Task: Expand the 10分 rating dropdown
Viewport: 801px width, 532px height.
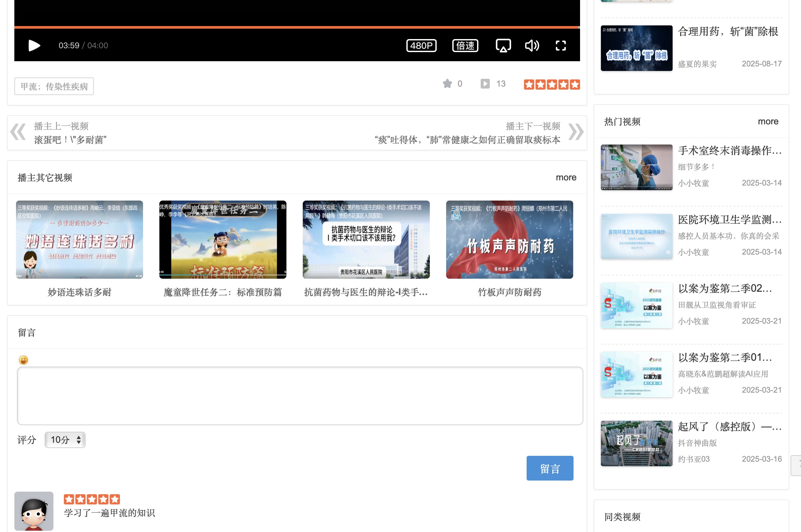Action: click(x=65, y=440)
